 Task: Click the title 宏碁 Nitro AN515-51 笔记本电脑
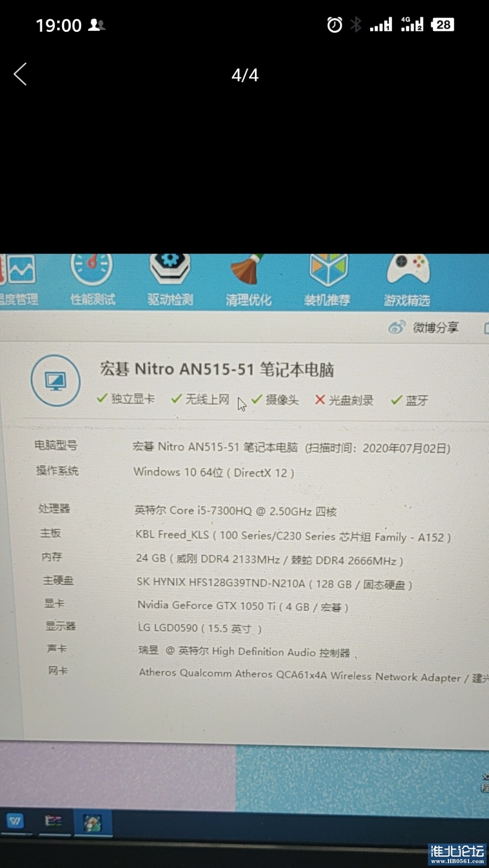[x=217, y=369]
